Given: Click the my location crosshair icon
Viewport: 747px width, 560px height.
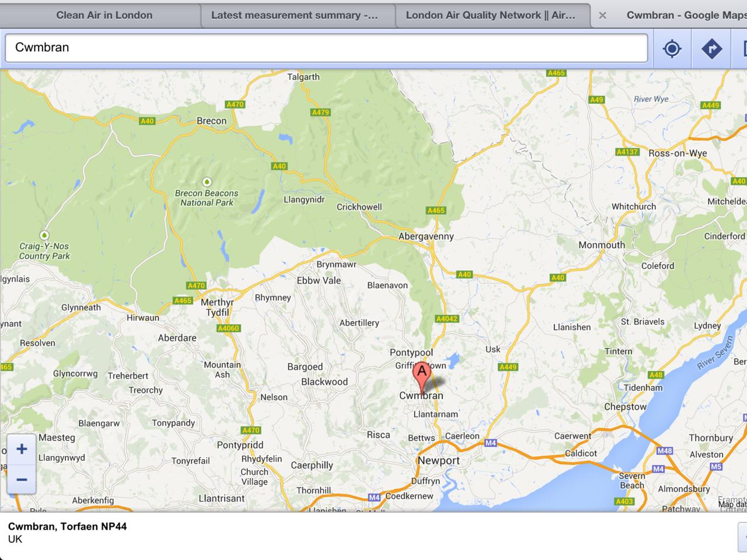Looking at the screenshot, I should tap(672, 48).
